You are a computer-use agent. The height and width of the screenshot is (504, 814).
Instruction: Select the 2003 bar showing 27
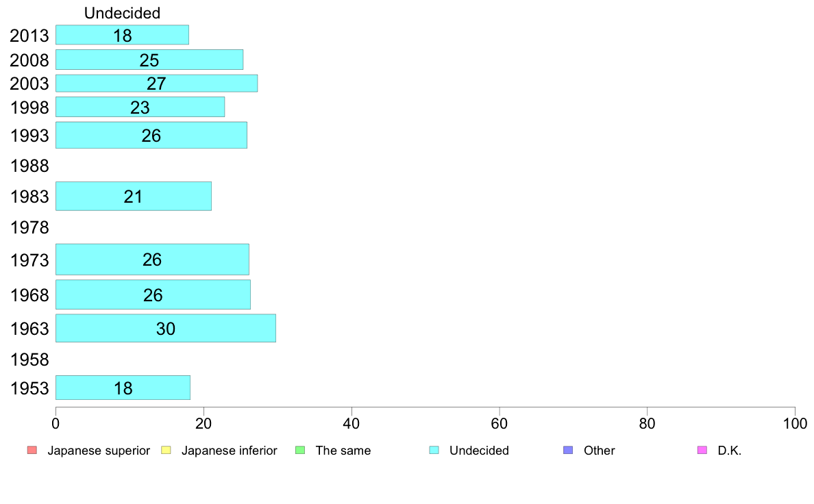pos(156,84)
